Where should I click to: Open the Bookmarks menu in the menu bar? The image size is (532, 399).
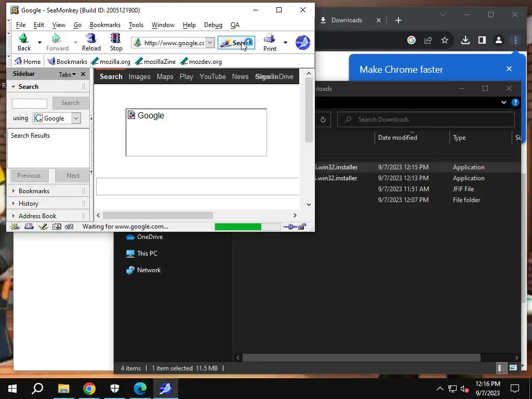105,25
